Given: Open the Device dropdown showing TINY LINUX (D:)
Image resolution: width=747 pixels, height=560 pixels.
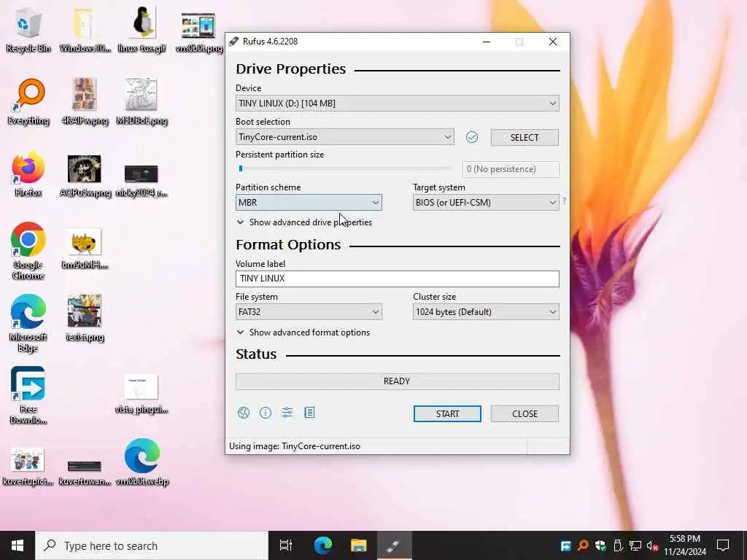Looking at the screenshot, I should (x=398, y=104).
